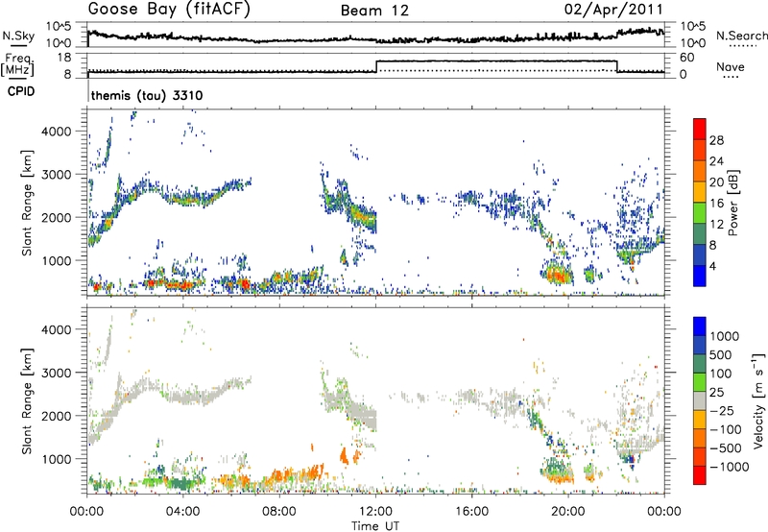Viewport: 768px width, 532px height.
Task: Click the 'Velocity [m s-1]' colorbar label
Action: pyautogui.click(x=758, y=400)
